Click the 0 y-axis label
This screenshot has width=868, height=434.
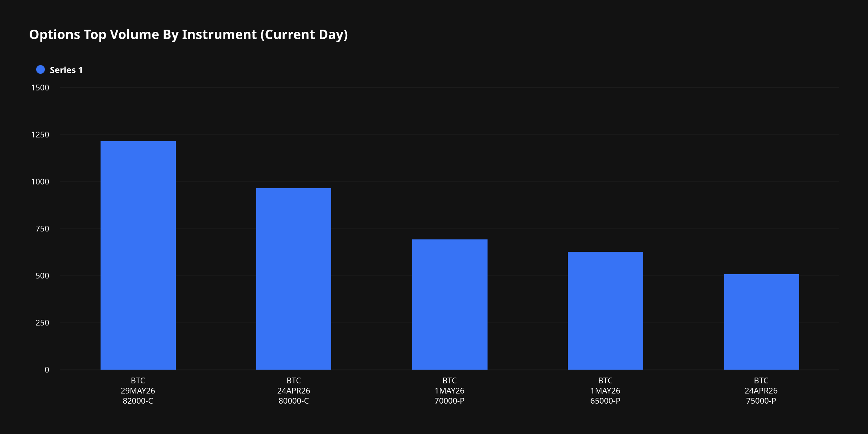(47, 370)
